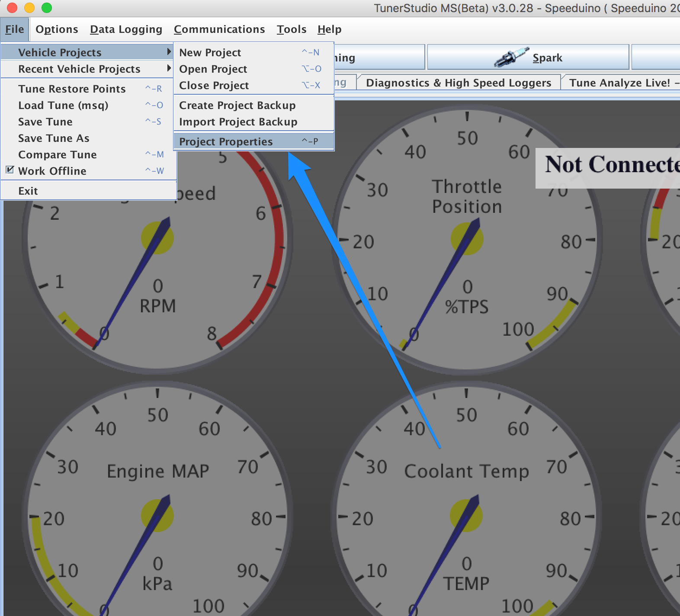
Task: Switch to Diagnostics & High Speed Loggers tab
Action: (459, 83)
